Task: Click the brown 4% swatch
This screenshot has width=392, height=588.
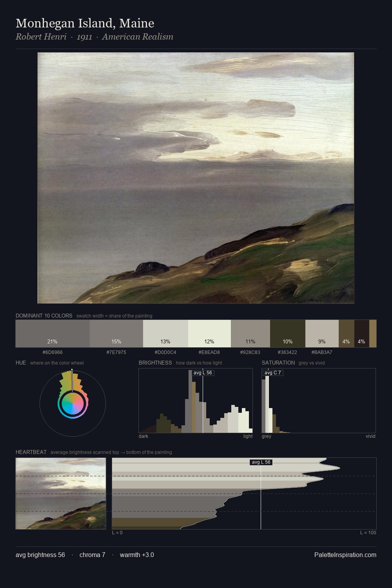Action: (347, 334)
